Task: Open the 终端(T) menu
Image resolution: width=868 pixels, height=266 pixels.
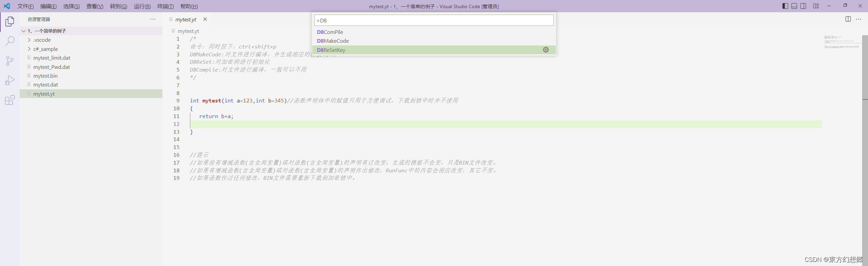Action: click(165, 6)
